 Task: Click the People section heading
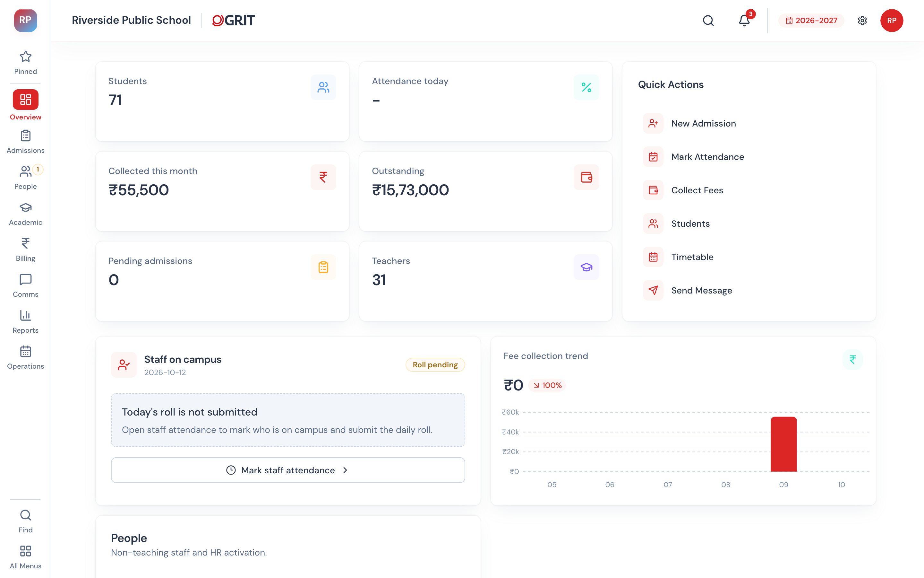129,538
